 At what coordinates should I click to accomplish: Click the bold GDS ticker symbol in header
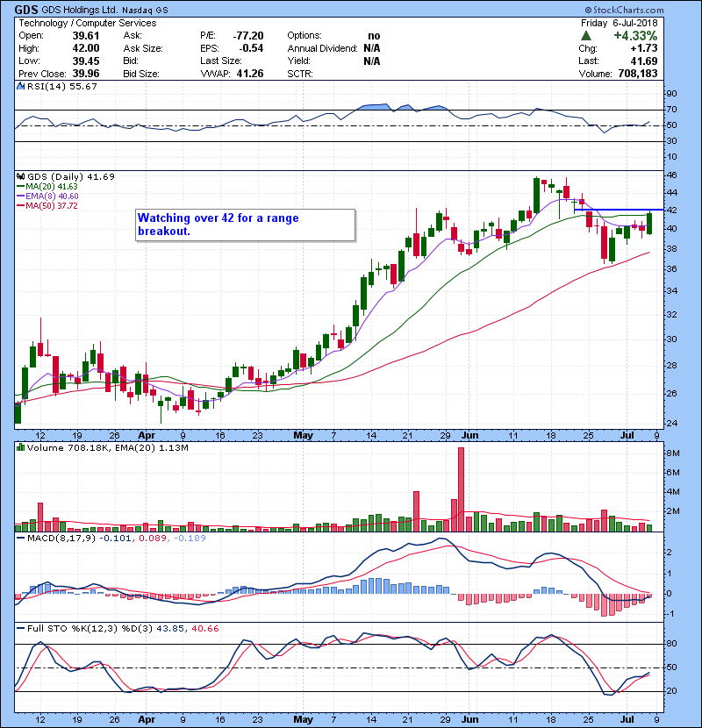[26, 10]
